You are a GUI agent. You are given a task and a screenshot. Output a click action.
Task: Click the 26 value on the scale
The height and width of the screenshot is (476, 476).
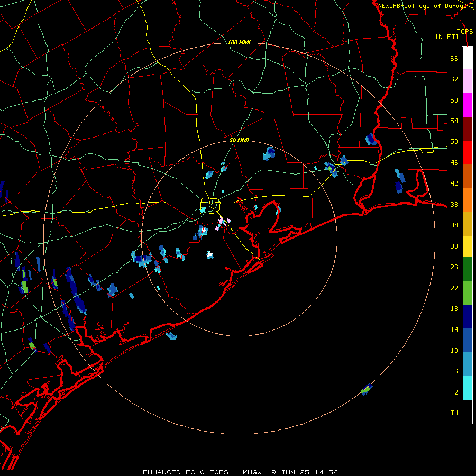coord(454,267)
